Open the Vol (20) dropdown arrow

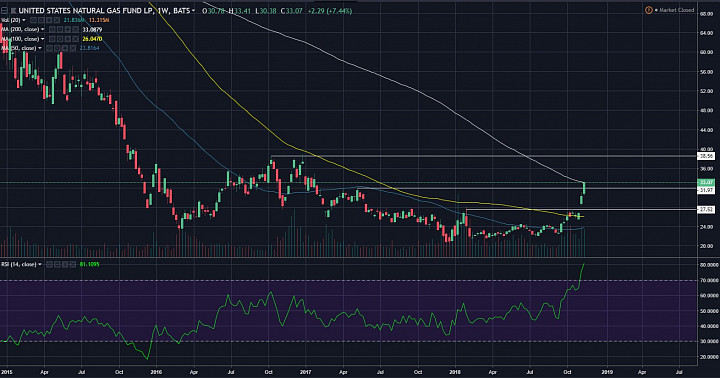tap(24, 20)
